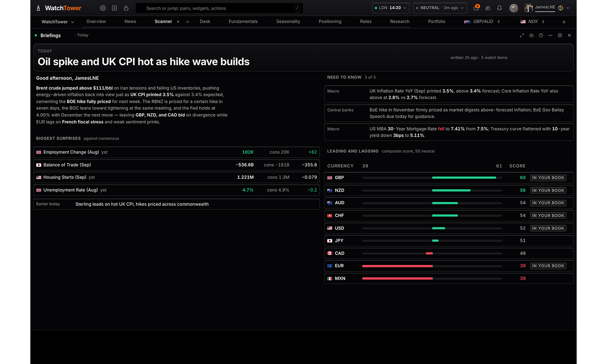
Task: Open the notifications bell
Action: [x=499, y=8]
